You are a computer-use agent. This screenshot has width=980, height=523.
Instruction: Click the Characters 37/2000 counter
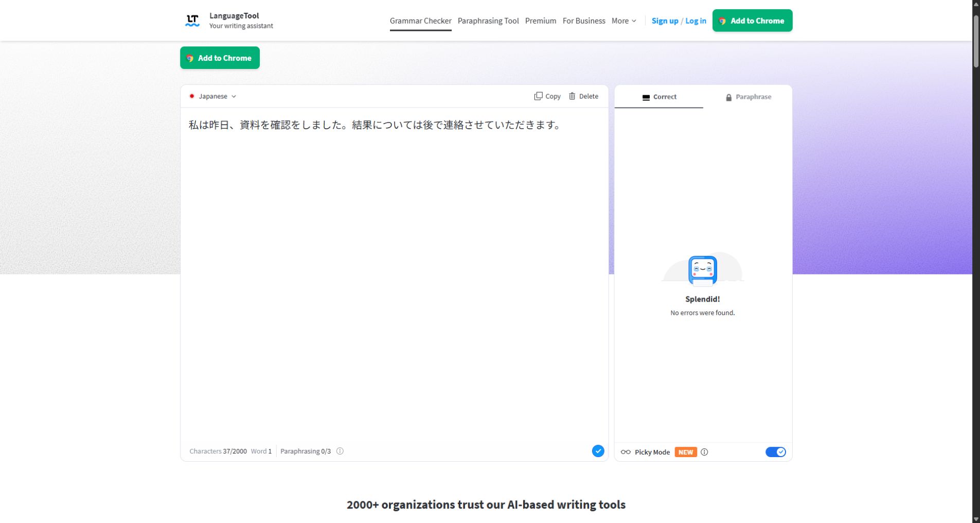(218, 451)
